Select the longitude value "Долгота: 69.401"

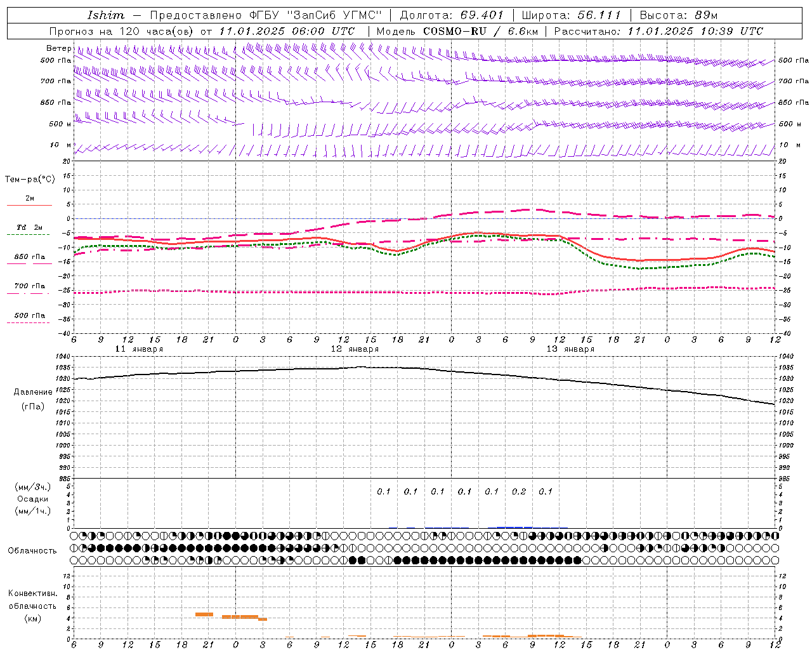click(452, 15)
